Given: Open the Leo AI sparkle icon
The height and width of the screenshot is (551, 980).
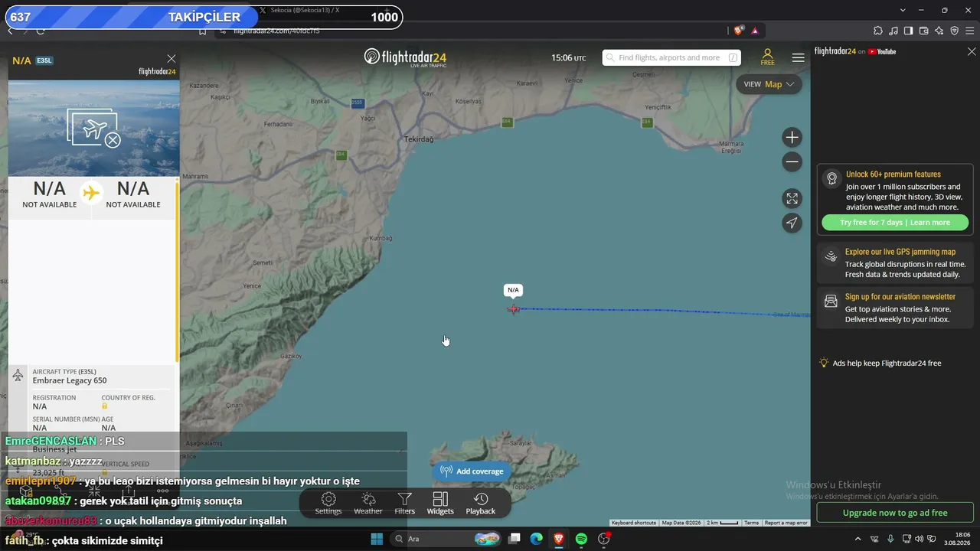Looking at the screenshot, I should [939, 31].
